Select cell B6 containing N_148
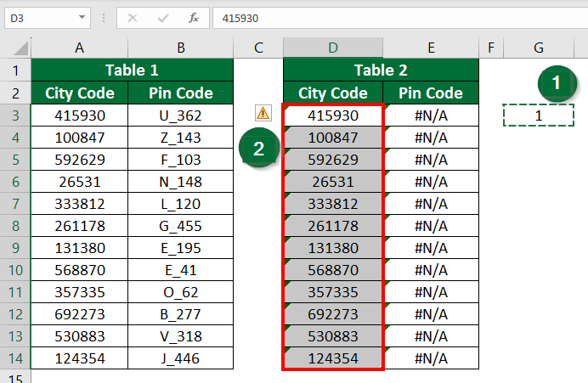 (181, 182)
